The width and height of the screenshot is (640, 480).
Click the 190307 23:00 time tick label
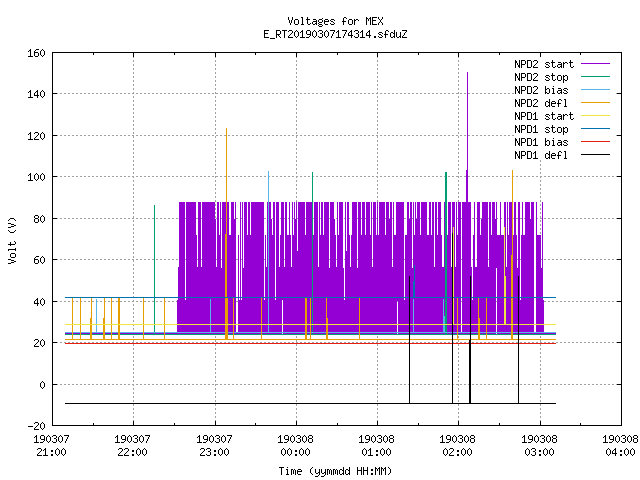click(x=214, y=446)
